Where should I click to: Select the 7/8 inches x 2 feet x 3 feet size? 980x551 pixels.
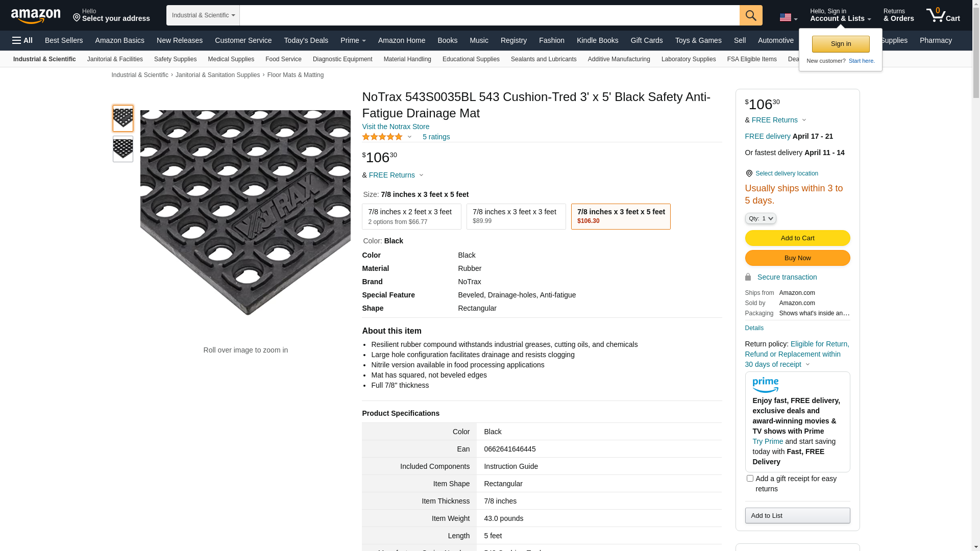[411, 216]
